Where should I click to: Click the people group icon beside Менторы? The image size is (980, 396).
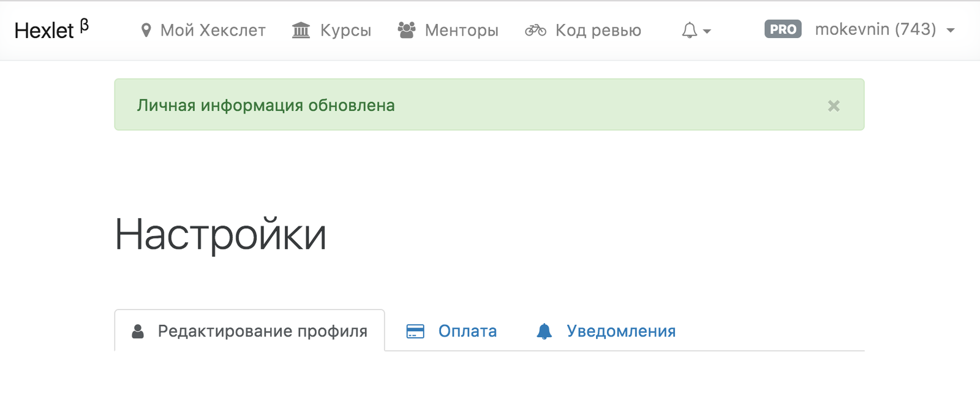pos(407,30)
